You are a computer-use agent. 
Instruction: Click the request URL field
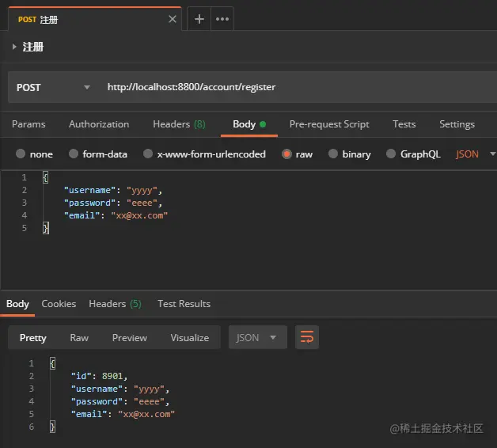[x=298, y=87]
